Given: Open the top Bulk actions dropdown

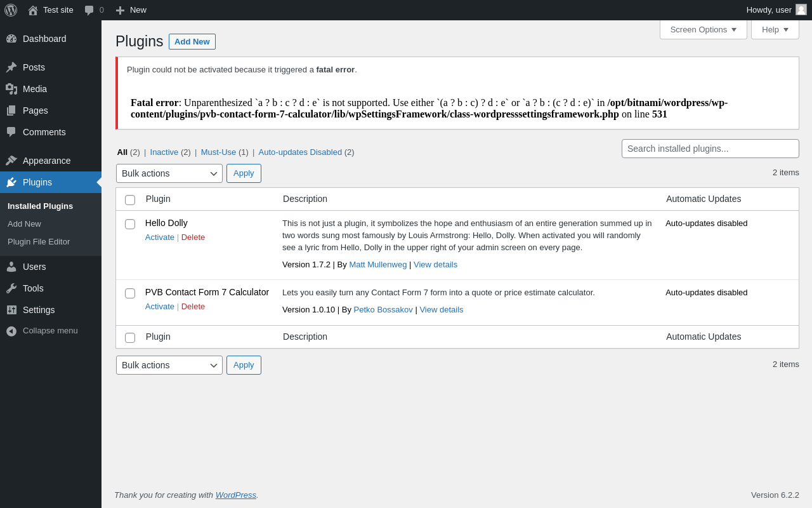Looking at the screenshot, I should [169, 173].
